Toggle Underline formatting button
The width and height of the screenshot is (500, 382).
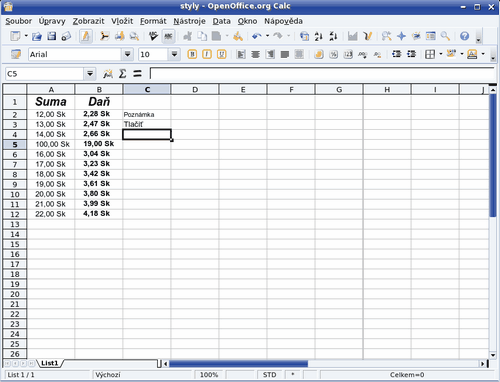[221, 54]
